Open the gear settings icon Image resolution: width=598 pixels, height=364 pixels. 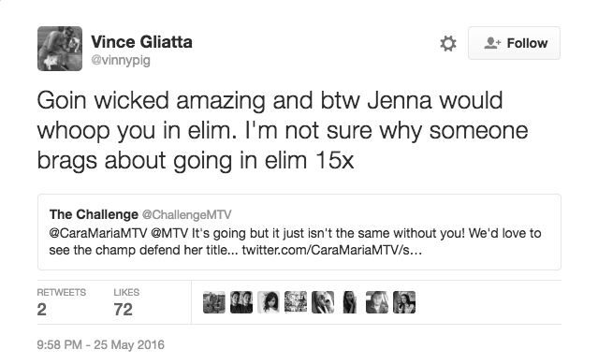click(x=448, y=43)
